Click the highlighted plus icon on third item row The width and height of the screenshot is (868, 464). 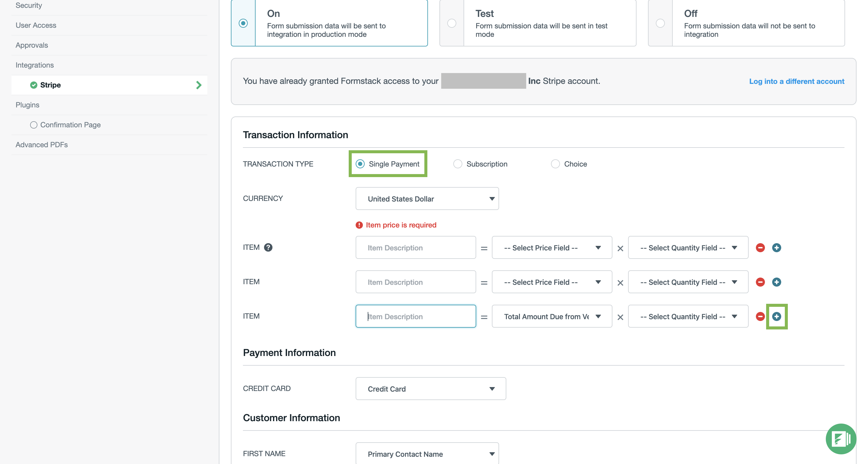tap(776, 316)
